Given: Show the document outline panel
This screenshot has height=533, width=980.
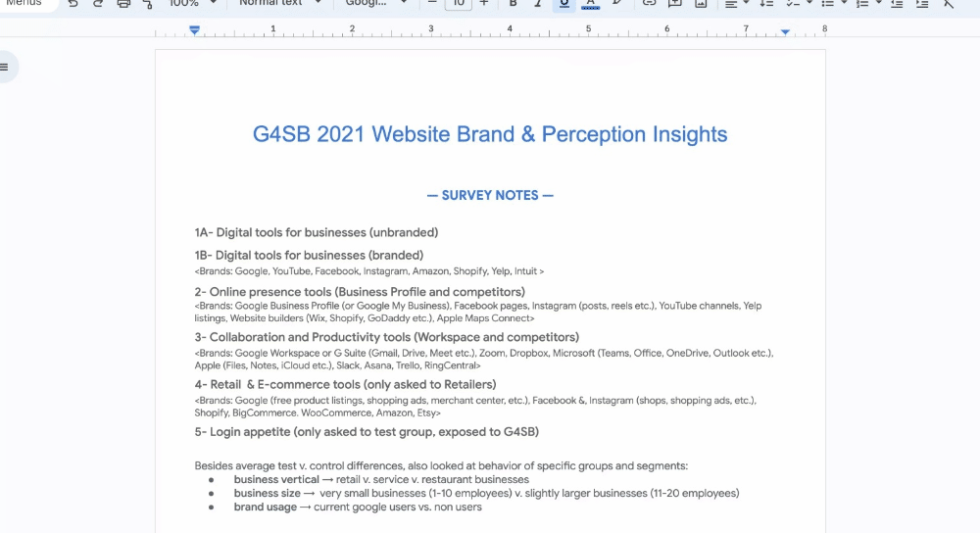Looking at the screenshot, I should coord(5,67).
